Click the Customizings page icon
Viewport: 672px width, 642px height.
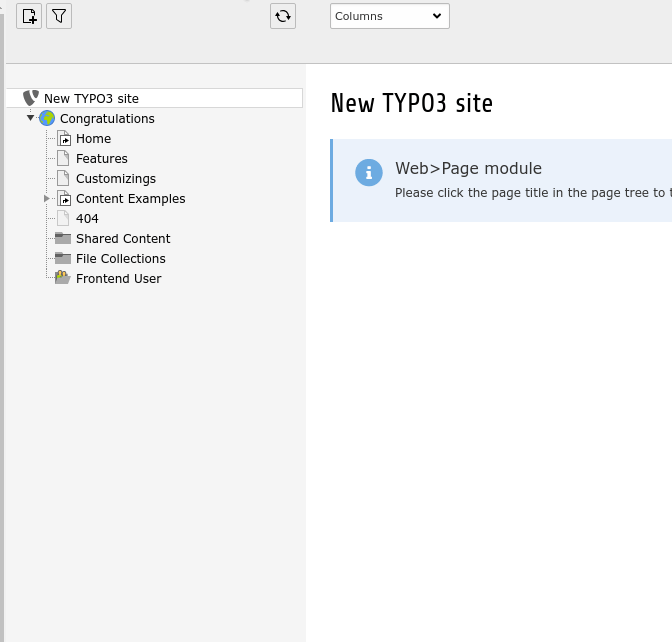point(63,178)
